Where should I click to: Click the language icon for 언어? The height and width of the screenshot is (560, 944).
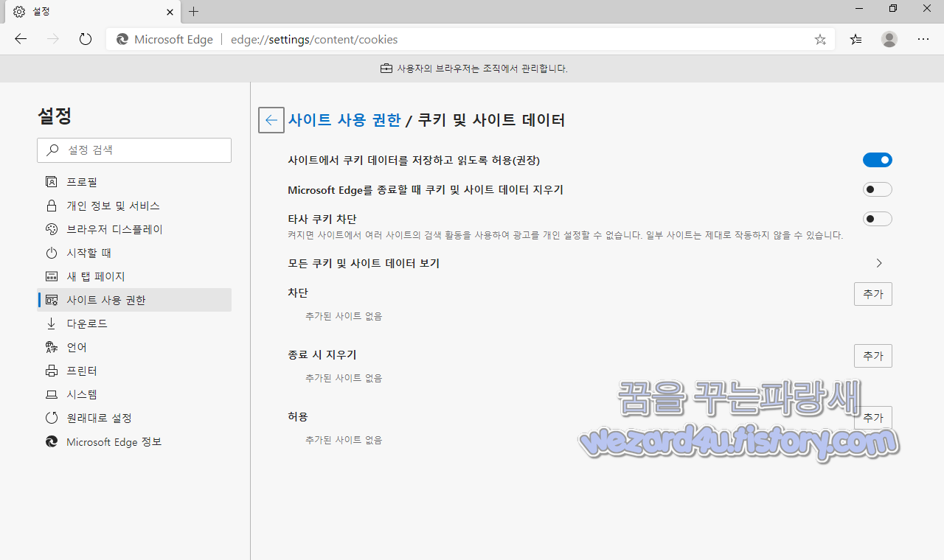tap(52, 347)
